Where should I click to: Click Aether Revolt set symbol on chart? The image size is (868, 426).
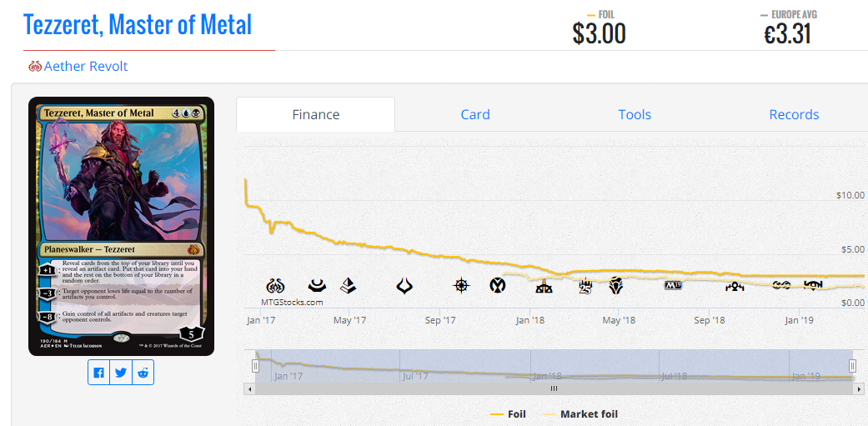[x=275, y=286]
